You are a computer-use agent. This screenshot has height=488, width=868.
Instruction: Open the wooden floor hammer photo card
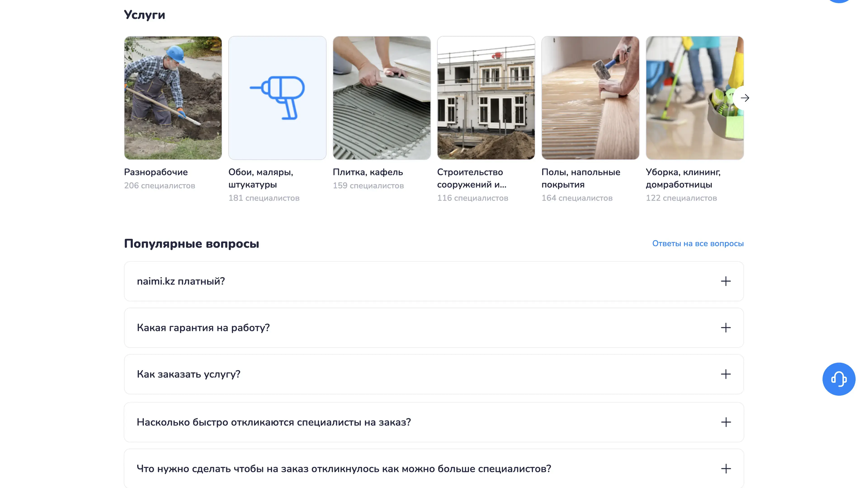(x=590, y=98)
